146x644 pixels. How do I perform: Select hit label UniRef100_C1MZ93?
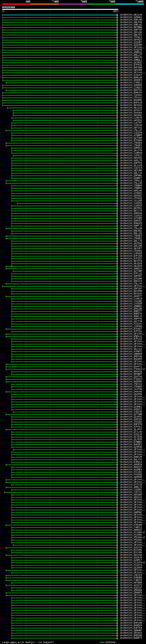131,203
